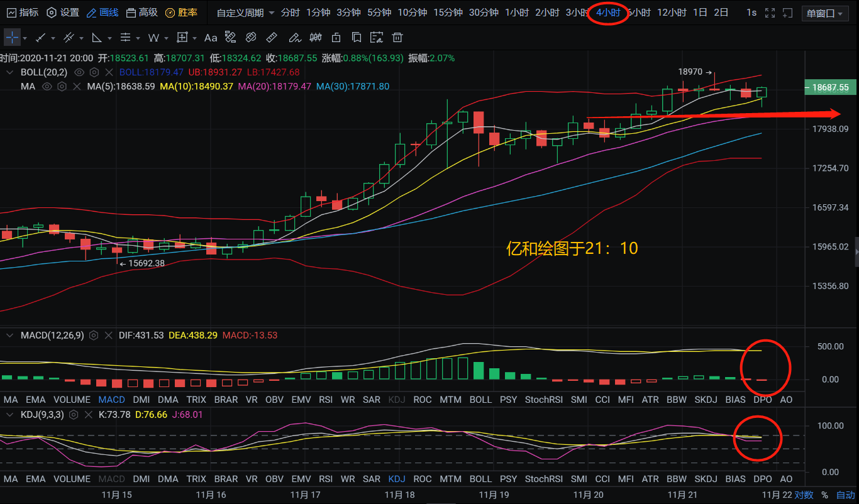Select RSI in the first indicator row

(326, 400)
